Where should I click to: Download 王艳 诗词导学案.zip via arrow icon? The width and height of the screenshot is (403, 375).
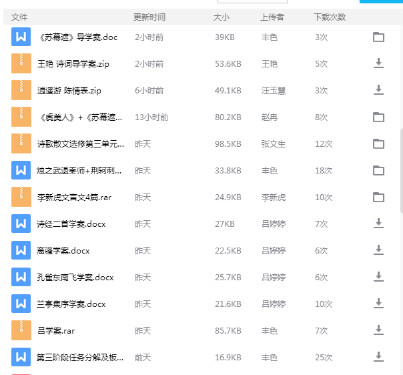coord(378,63)
